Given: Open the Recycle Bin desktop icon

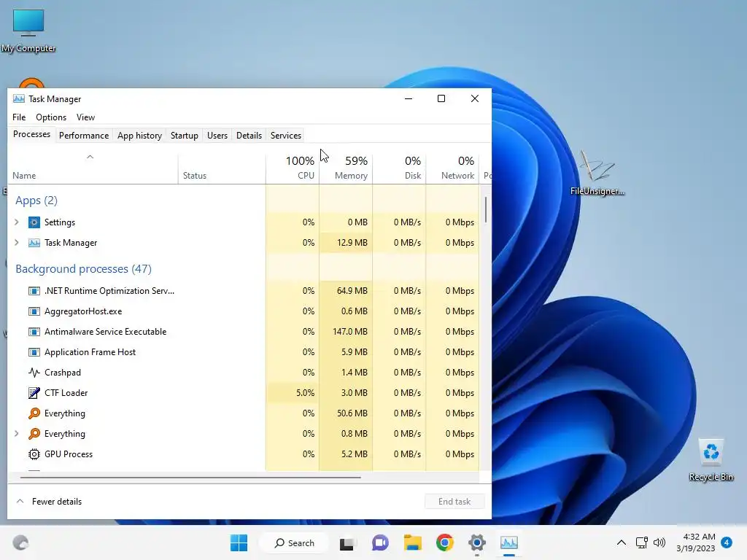Looking at the screenshot, I should [711, 460].
